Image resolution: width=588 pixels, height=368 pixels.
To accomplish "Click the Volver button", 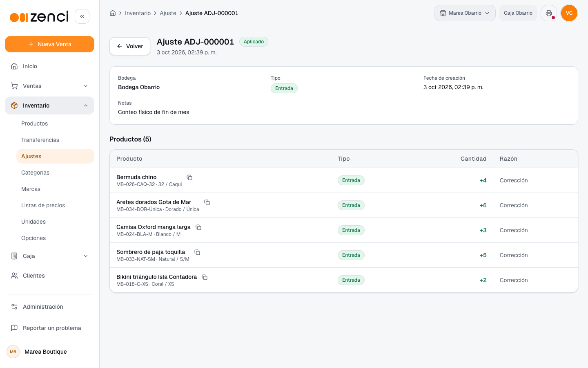I will click(130, 46).
